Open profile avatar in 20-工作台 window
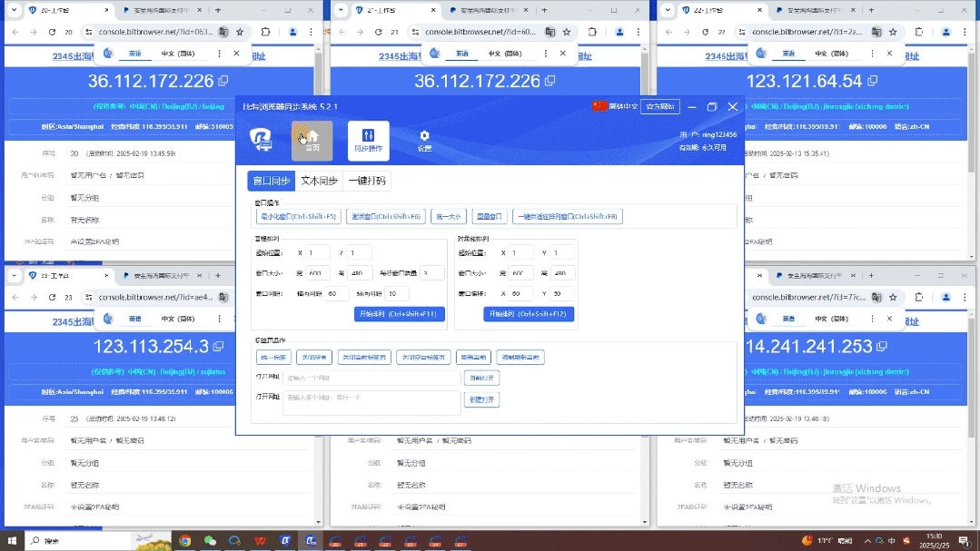The image size is (980, 551). (292, 32)
